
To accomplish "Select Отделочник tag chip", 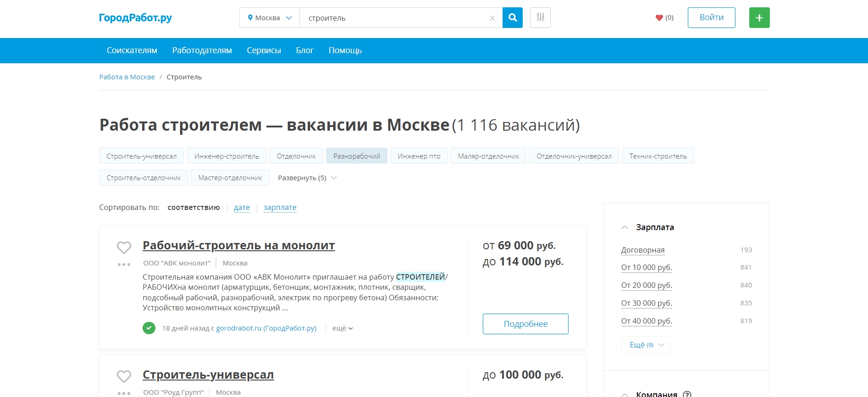I will point(296,156).
